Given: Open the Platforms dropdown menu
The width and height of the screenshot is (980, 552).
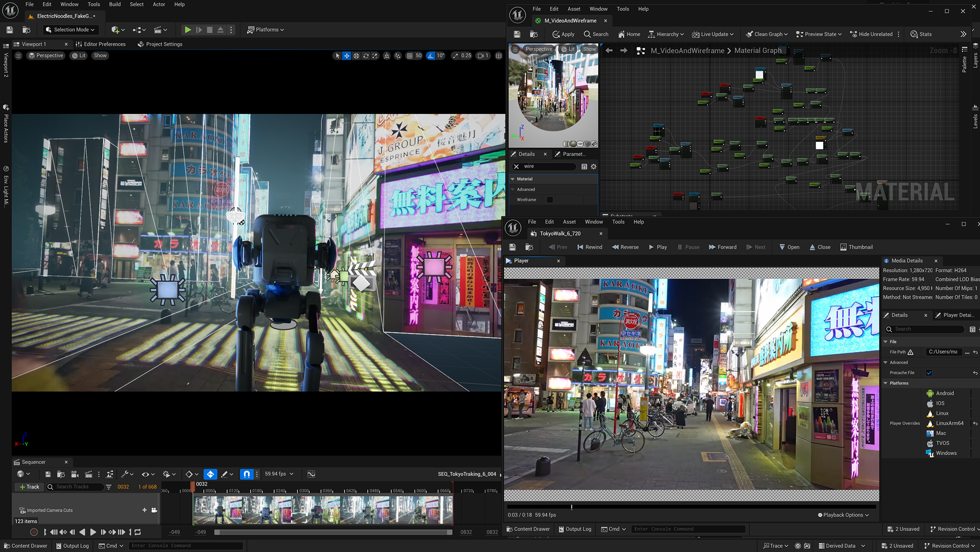Looking at the screenshot, I should pos(265,30).
